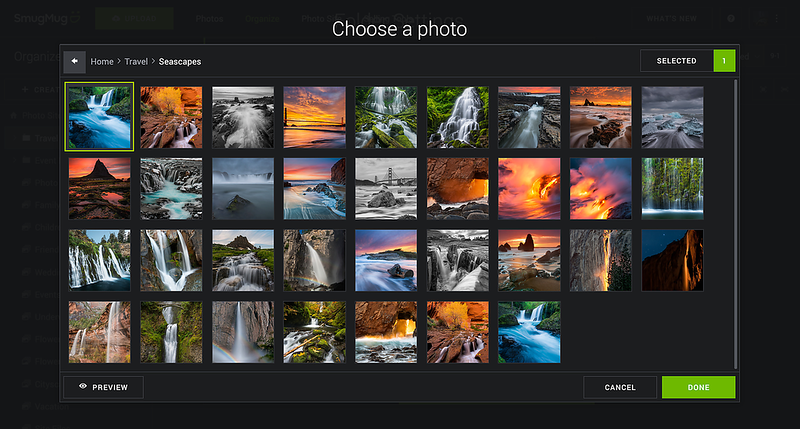Image resolution: width=800 pixels, height=429 pixels.
Task: Open Home in the breadcrumb
Action: (x=102, y=62)
